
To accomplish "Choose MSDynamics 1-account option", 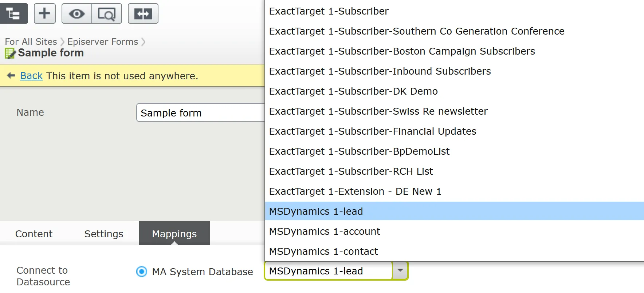I will coord(454,231).
